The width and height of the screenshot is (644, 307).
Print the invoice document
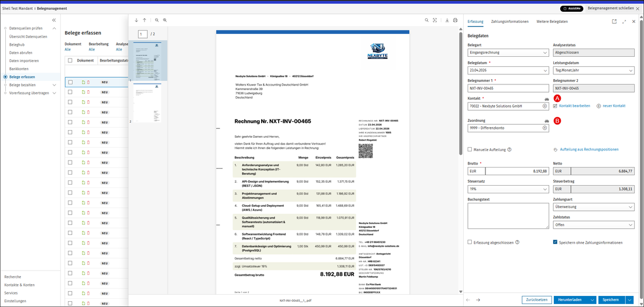[x=455, y=20]
